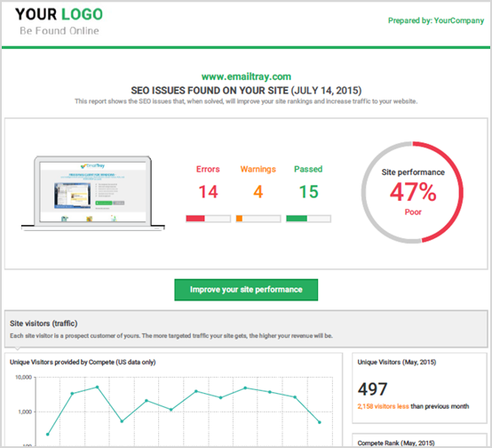Click the Poor rating label
Image resolution: width=492 pixels, height=448 pixels.
coord(413,212)
